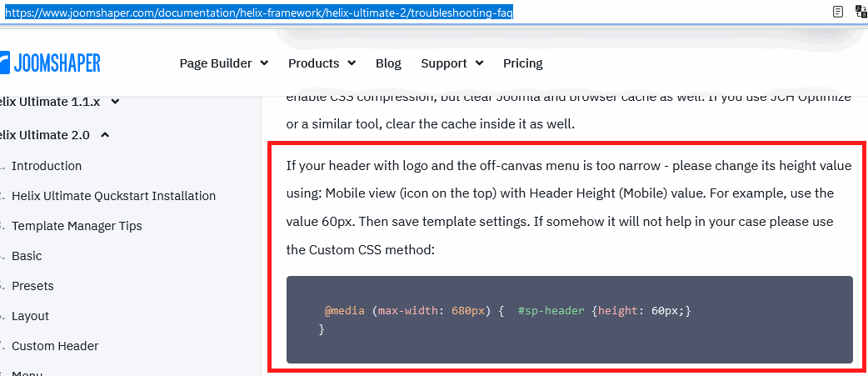Go to the Blog page
This screenshot has width=868, height=376.
point(388,63)
